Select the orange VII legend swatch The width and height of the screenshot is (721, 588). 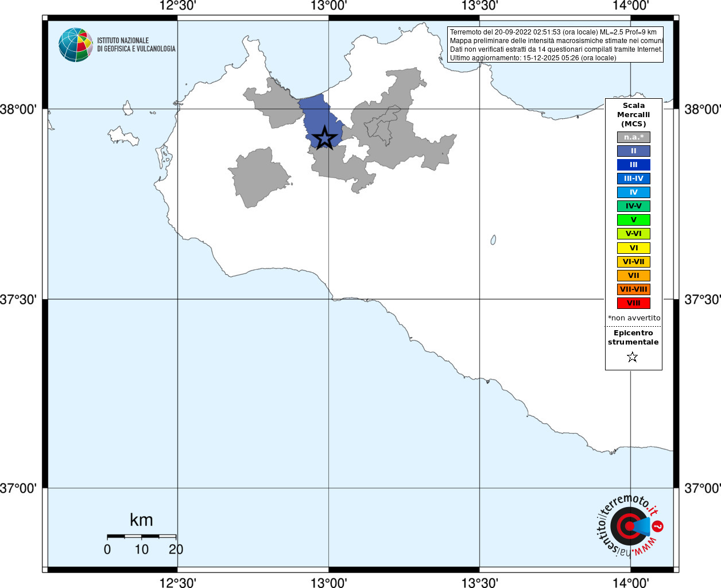coord(634,276)
